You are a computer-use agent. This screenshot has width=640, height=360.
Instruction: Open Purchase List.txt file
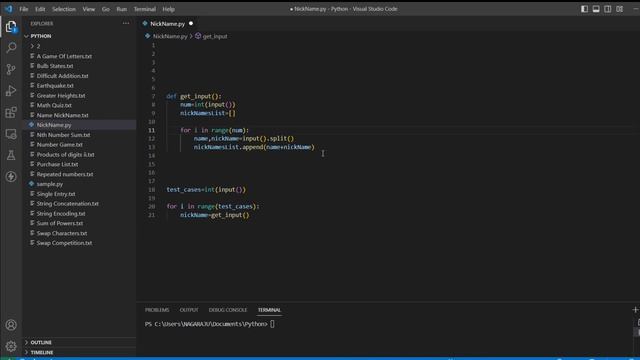57,164
